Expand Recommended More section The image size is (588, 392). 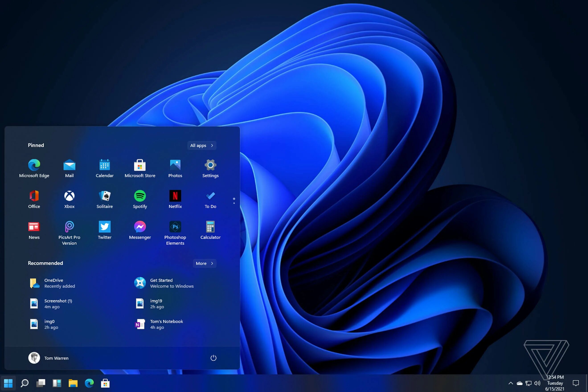click(205, 263)
